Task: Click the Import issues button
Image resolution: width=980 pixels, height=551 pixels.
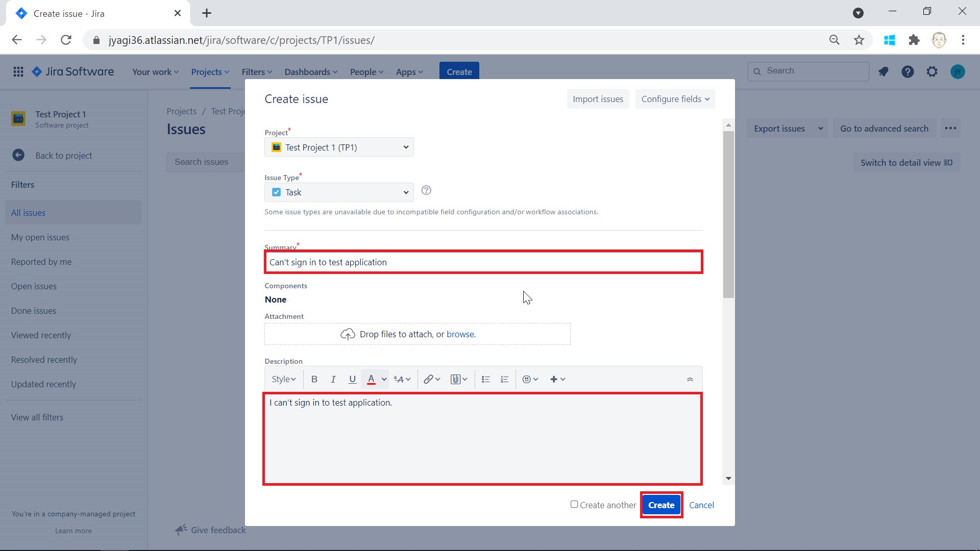Action: pyautogui.click(x=598, y=99)
